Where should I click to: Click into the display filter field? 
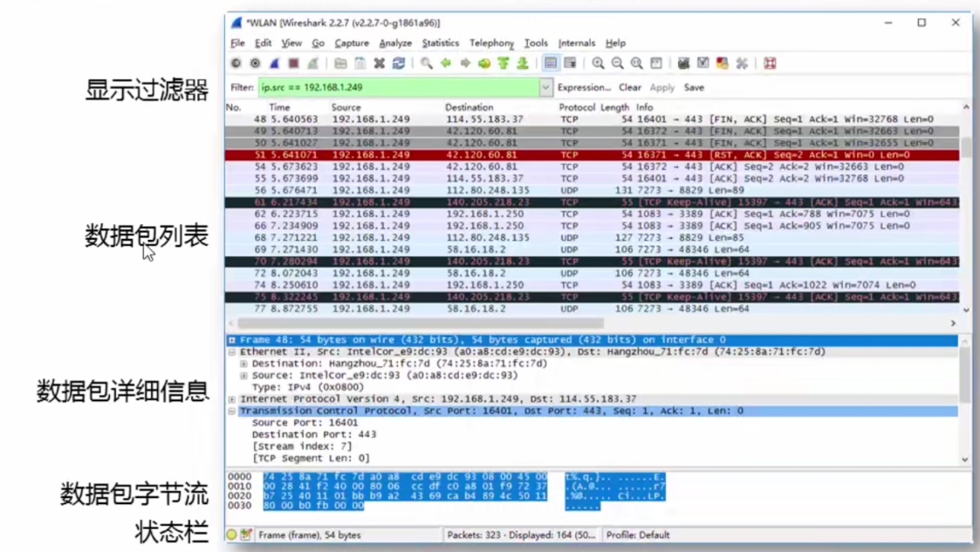tap(399, 88)
